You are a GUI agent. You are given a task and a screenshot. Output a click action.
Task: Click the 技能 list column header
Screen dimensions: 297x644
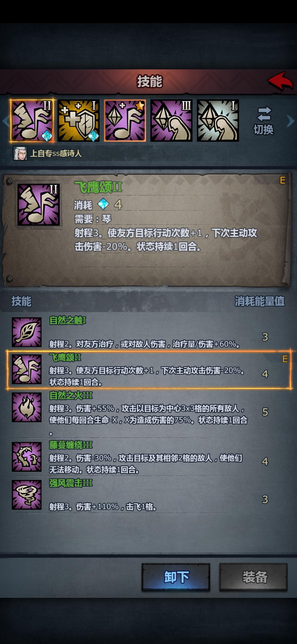tap(21, 301)
